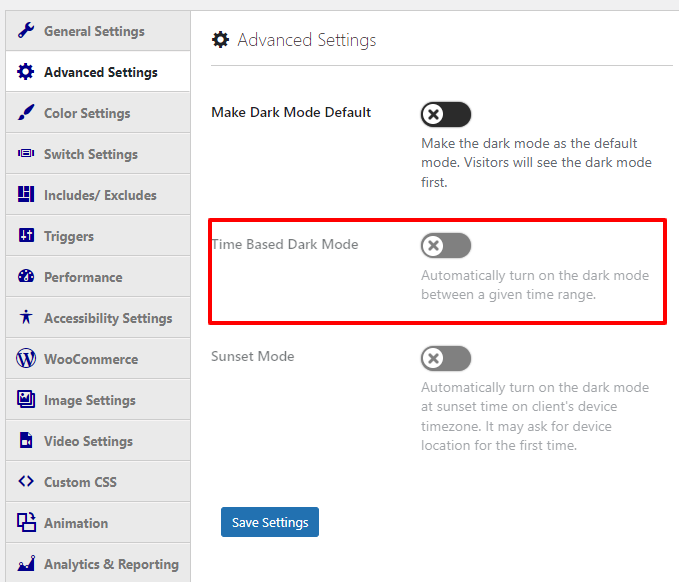Click the Accessibility person icon
Viewport: 679px width, 582px height.
tap(26, 317)
